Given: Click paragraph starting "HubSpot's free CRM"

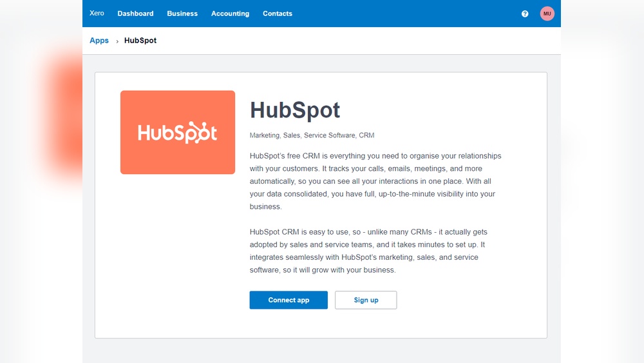Looking at the screenshot, I should (x=375, y=181).
